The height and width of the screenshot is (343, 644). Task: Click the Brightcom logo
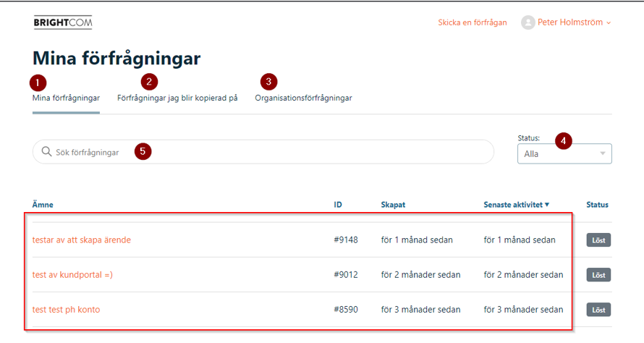coord(63,22)
